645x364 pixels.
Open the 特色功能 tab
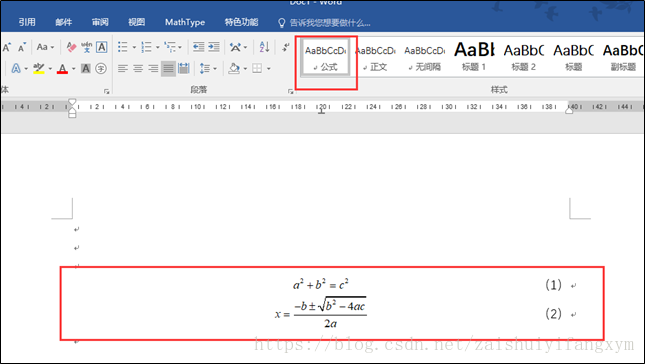point(241,22)
